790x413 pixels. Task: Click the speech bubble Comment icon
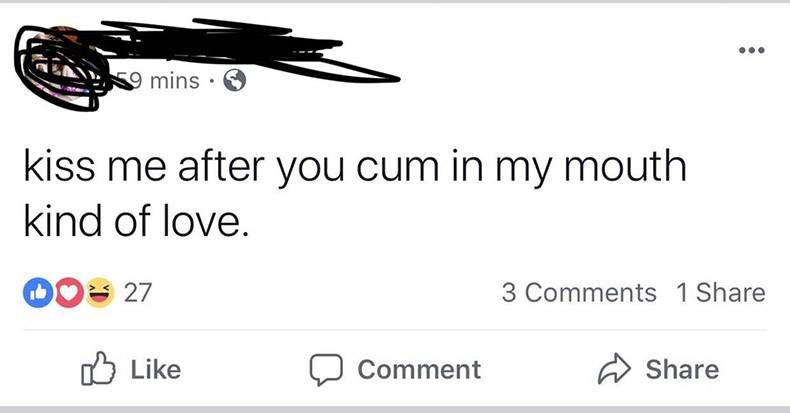pyautogui.click(x=326, y=370)
